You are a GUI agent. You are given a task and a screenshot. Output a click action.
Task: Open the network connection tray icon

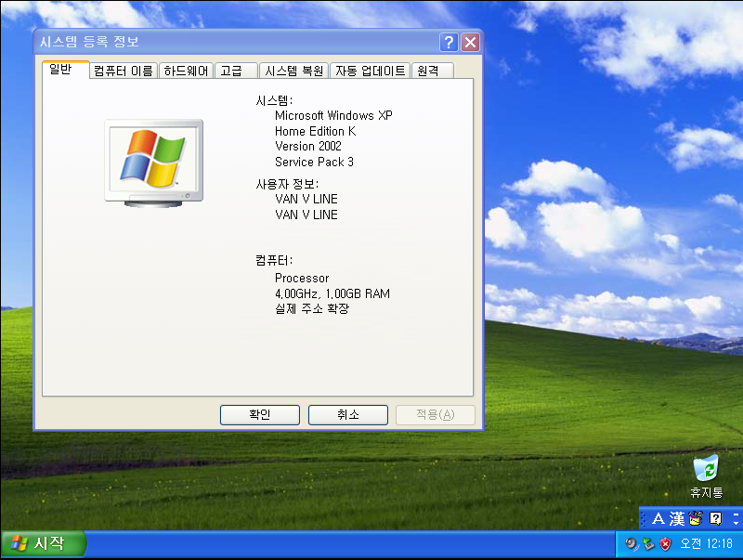pos(647,544)
